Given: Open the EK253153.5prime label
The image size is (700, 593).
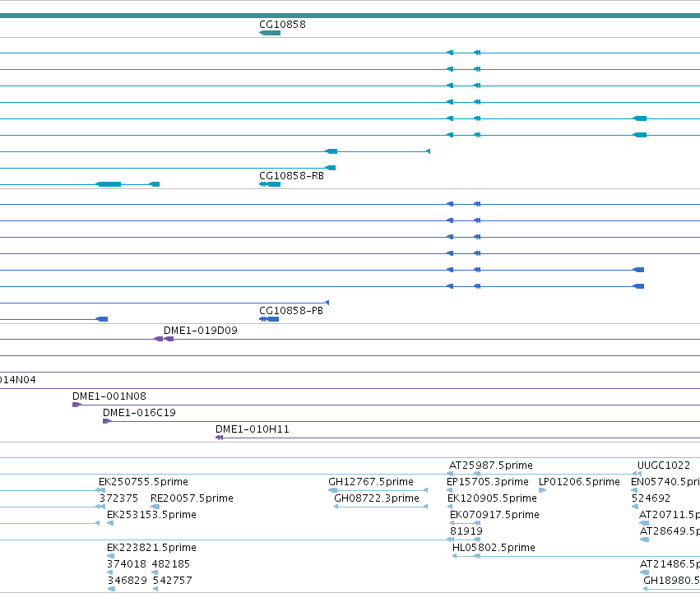Looking at the screenshot, I should [152, 515].
